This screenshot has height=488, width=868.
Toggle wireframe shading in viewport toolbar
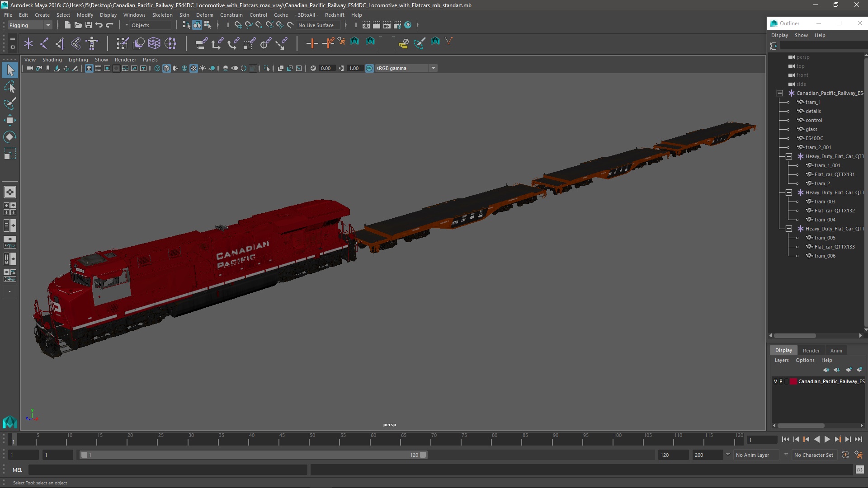[x=157, y=68]
